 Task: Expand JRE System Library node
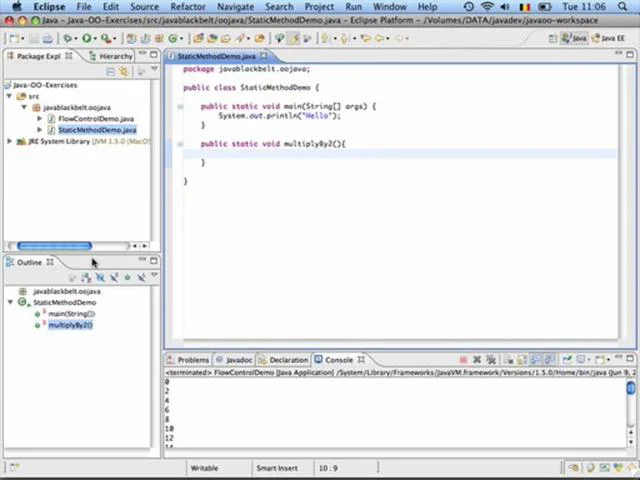tap(9, 141)
